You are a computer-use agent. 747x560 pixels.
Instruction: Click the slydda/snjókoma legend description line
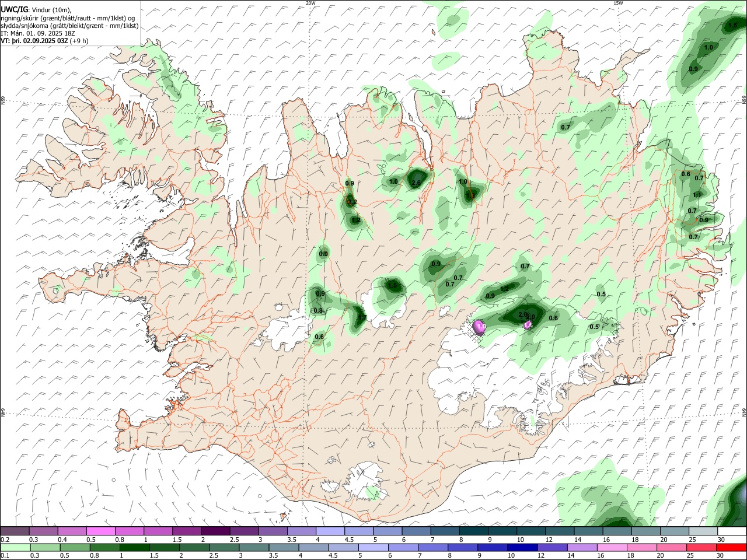coord(69,26)
